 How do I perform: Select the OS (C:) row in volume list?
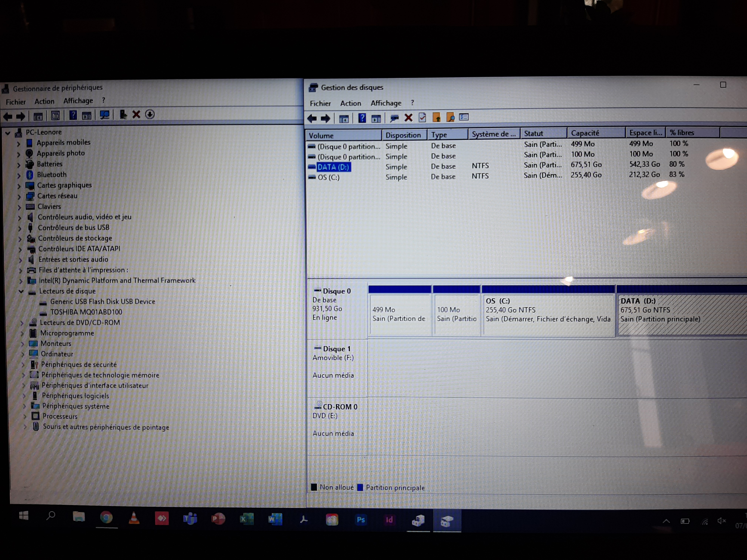coord(496,176)
